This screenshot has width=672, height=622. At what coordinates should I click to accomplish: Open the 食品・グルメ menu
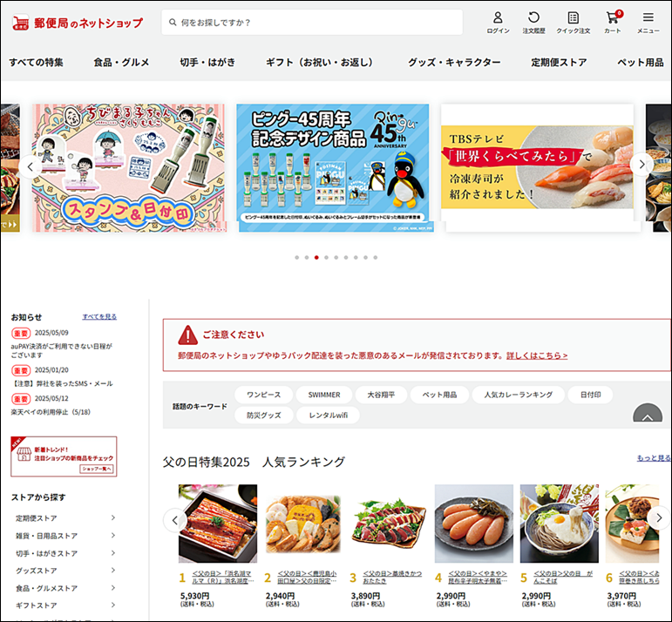coord(121,63)
